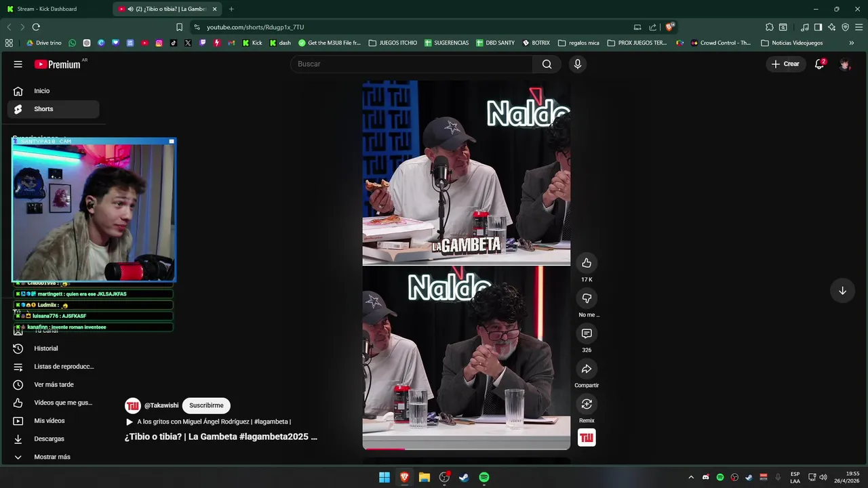Viewport: 868px width, 488px height.
Task: Expand Mostrar más in the sidebar
Action: coord(53,457)
